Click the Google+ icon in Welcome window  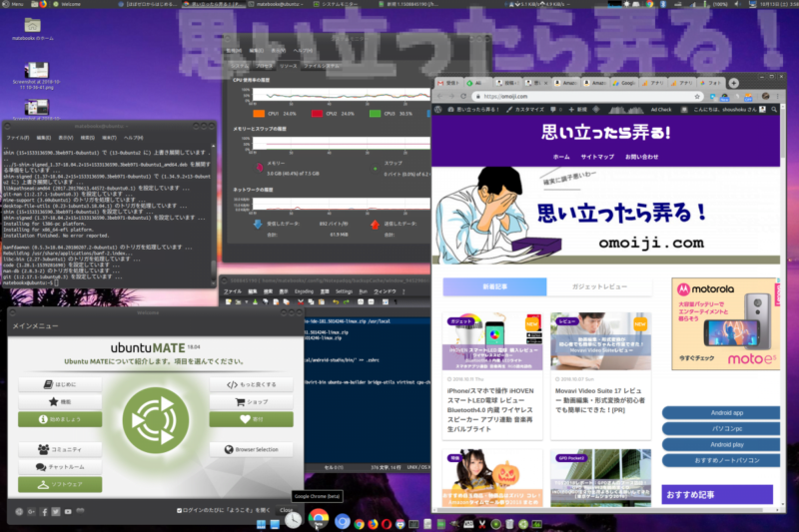(x=31, y=512)
